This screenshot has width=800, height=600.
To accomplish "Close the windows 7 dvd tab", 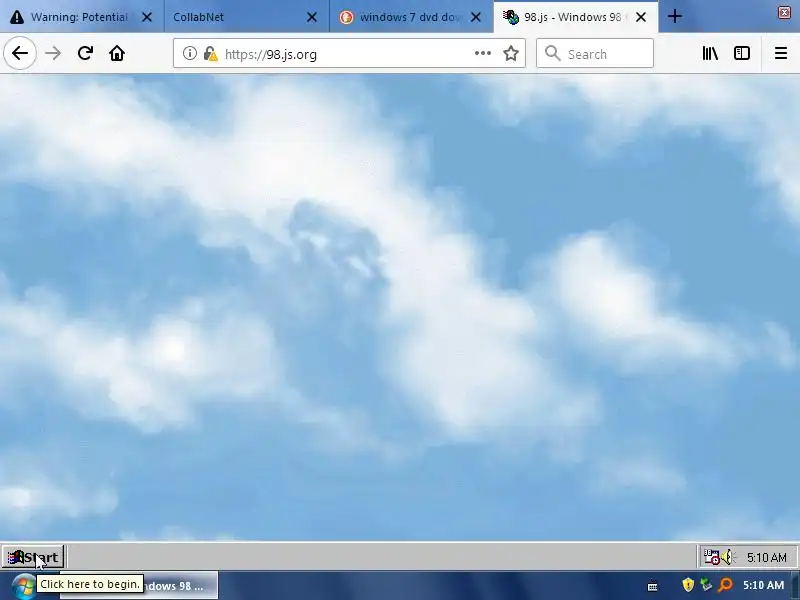I will click(476, 17).
